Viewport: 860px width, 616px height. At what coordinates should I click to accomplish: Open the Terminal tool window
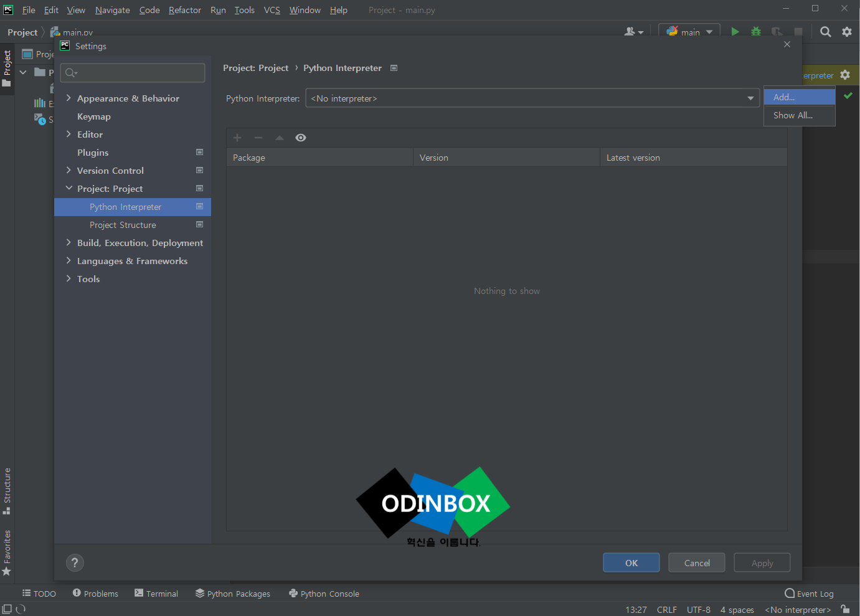(x=156, y=594)
